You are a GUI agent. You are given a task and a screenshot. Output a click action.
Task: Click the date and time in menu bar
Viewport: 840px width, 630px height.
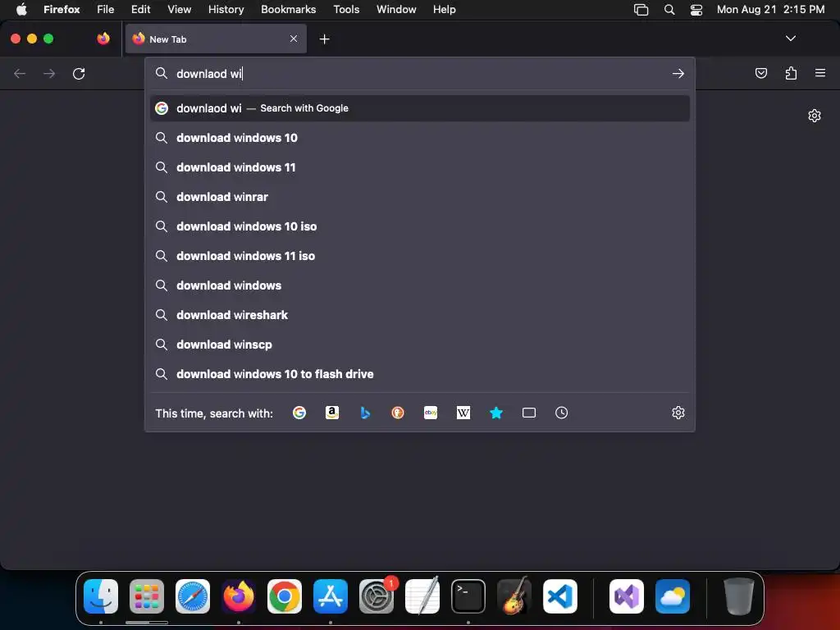[770, 10]
